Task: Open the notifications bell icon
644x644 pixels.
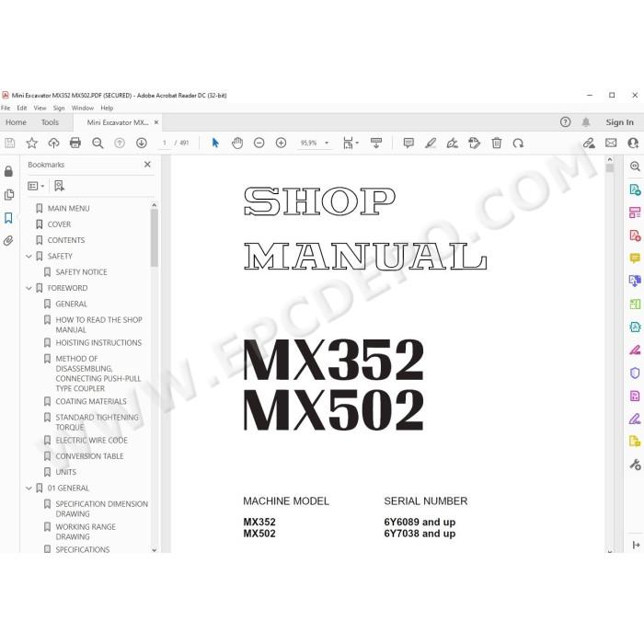Action: coord(586,122)
